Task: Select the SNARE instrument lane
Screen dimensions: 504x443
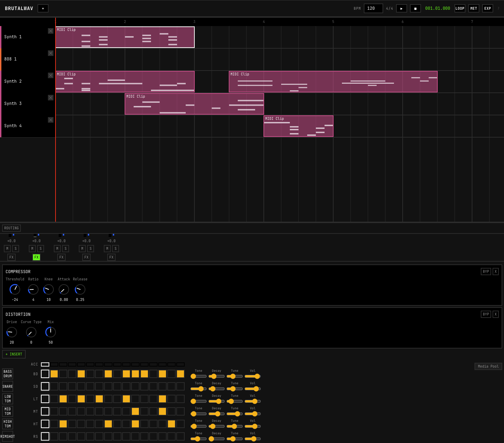Action: [7, 386]
